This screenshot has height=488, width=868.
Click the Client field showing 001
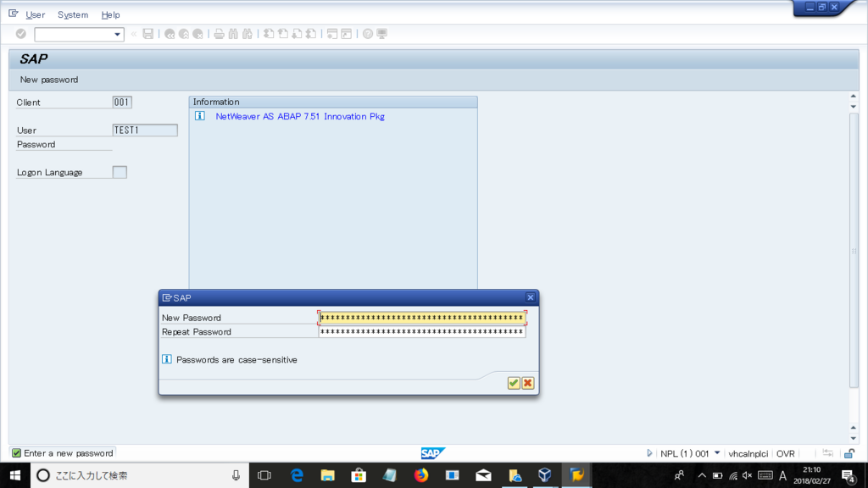pos(122,102)
